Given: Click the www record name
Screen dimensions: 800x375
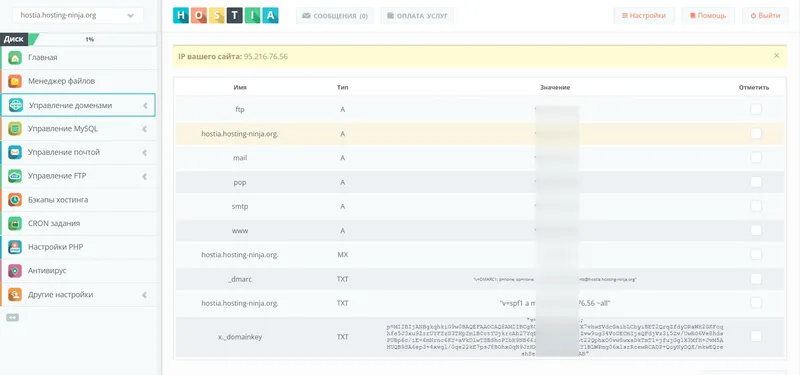Looking at the screenshot, I should pos(240,231).
